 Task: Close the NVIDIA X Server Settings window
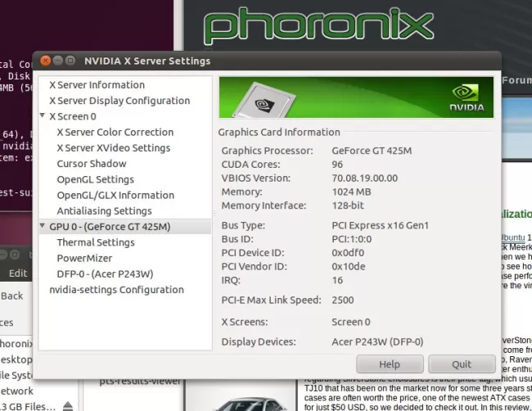[x=45, y=61]
